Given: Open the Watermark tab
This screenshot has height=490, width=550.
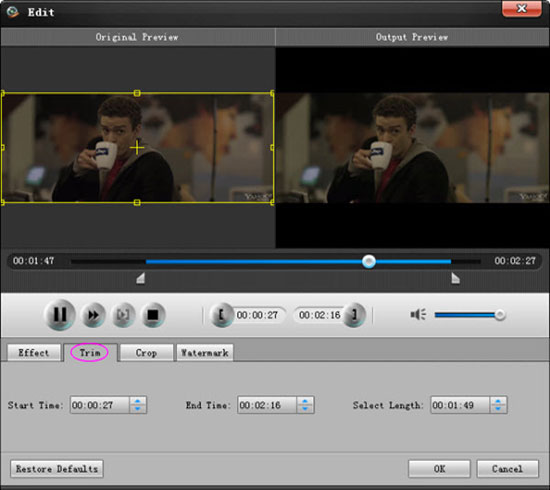Looking at the screenshot, I should (204, 353).
